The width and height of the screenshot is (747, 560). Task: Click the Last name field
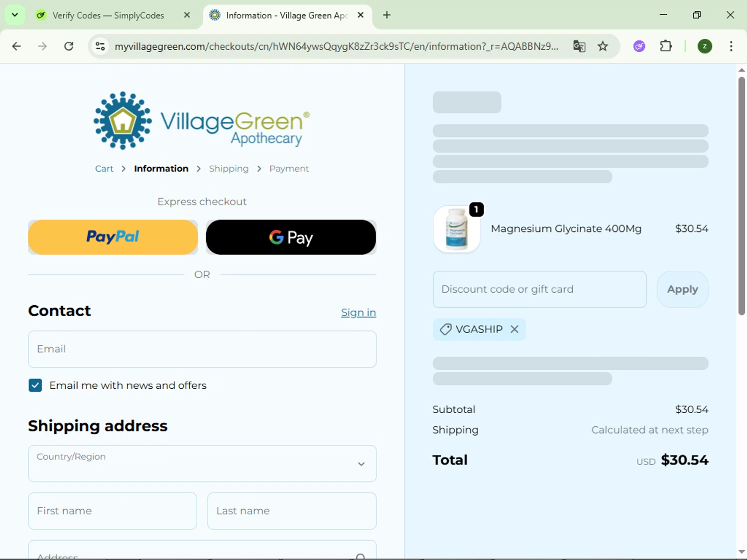point(292,511)
